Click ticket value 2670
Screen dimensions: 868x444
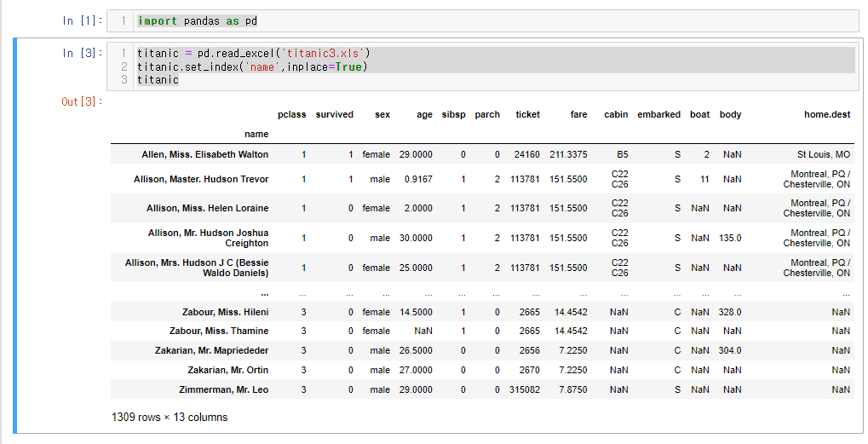pos(529,370)
